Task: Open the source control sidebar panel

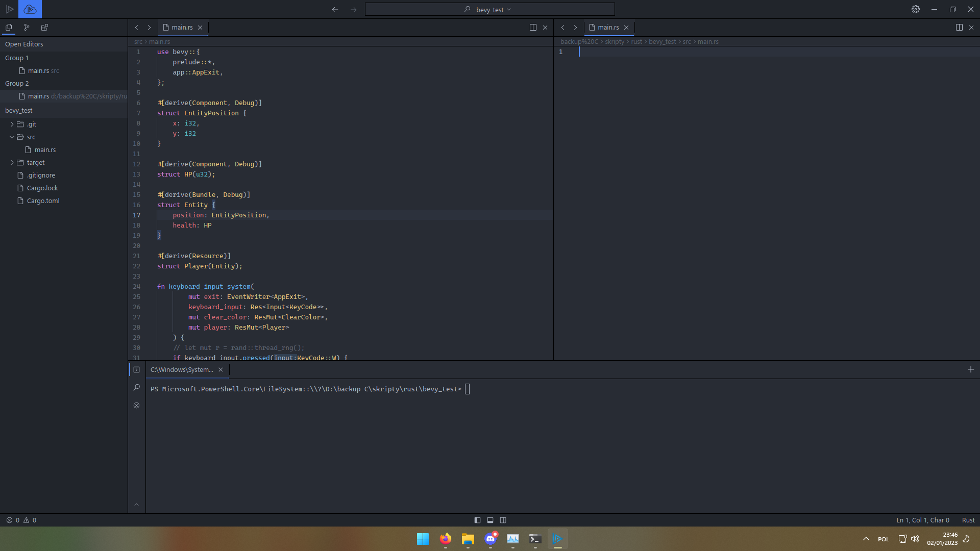Action: tap(27, 28)
